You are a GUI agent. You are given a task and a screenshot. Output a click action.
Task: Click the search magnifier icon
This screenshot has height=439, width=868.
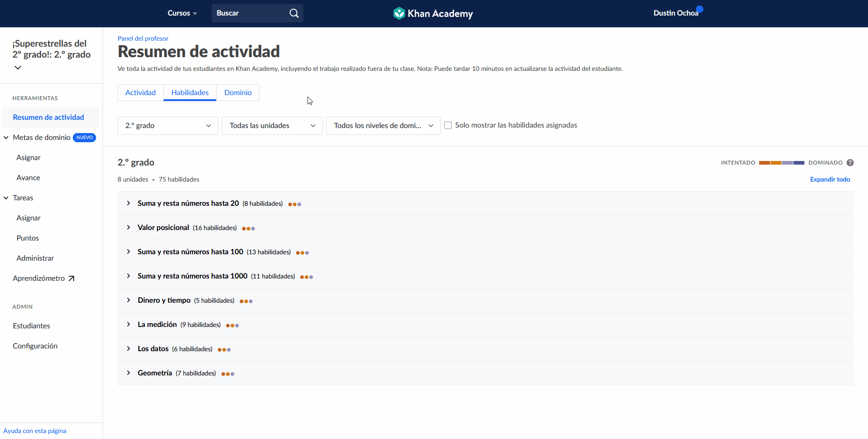tap(294, 13)
